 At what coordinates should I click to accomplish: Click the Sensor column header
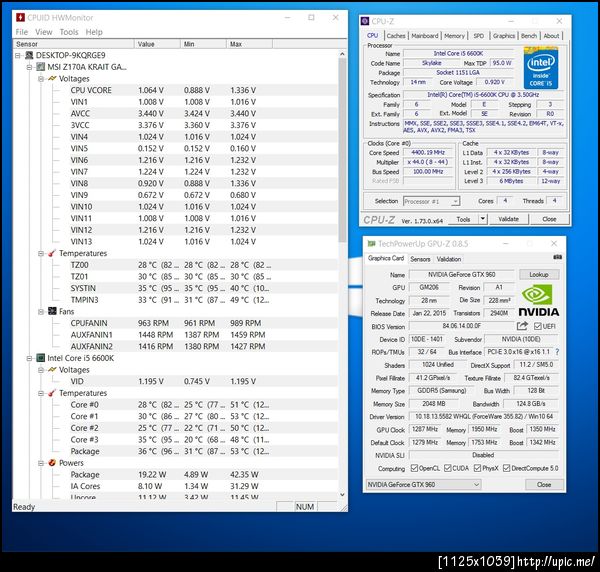[x=73, y=44]
